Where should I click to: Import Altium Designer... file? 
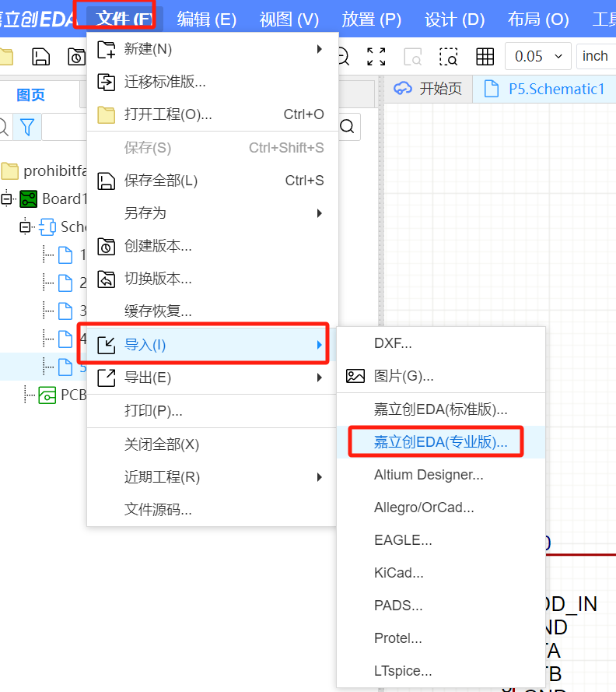441,475
